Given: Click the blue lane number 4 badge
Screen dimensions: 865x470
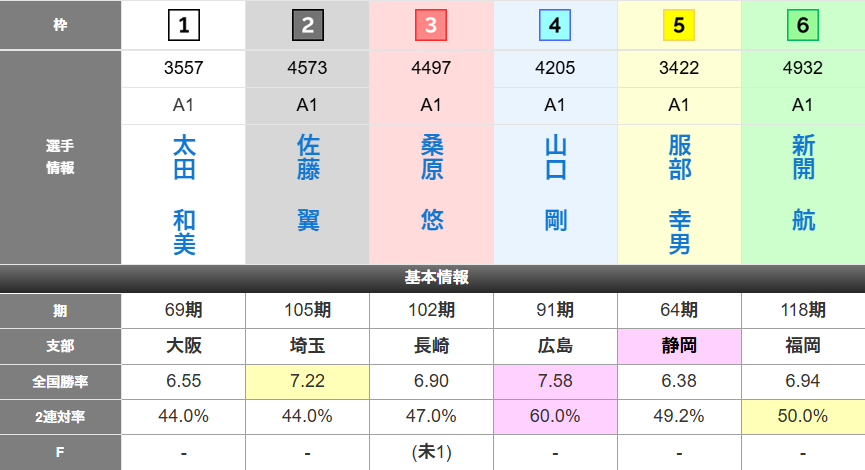Looking at the screenshot, I should pyautogui.click(x=555, y=25).
